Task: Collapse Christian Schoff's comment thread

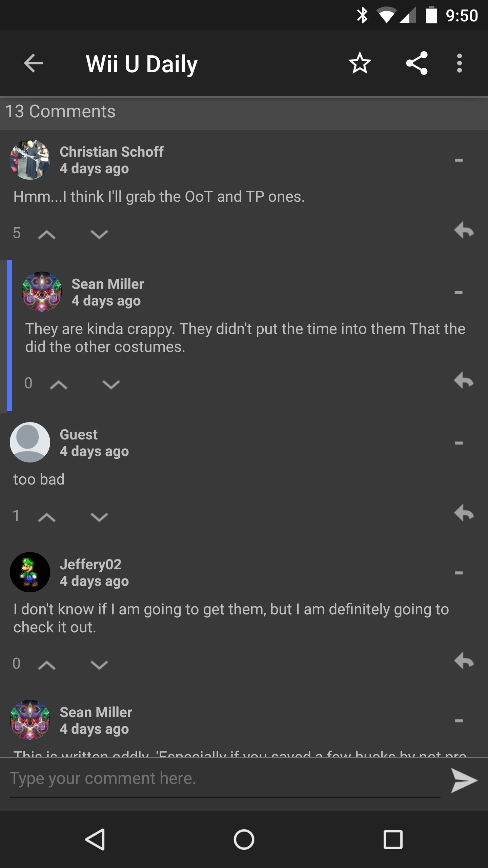Action: [x=459, y=160]
